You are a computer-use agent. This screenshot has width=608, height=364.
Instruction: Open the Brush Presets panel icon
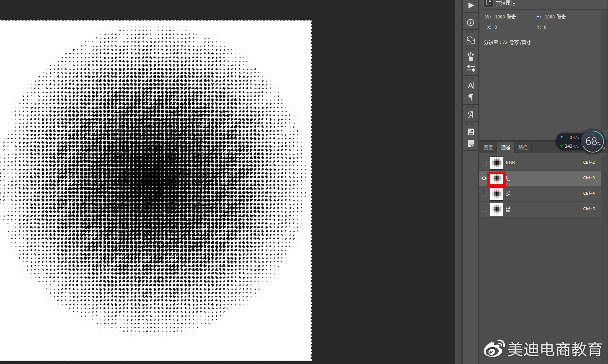pos(471,57)
